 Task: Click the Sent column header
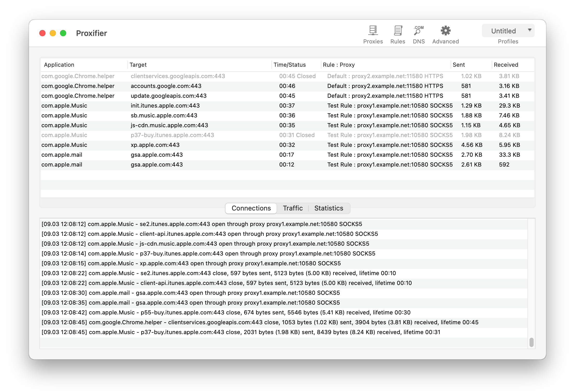[459, 65]
